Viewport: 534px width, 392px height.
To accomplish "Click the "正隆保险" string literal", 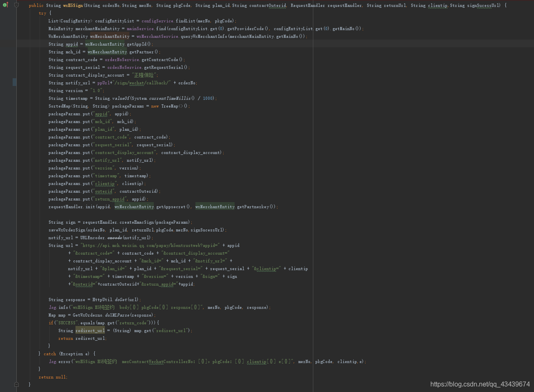I will (144, 75).
